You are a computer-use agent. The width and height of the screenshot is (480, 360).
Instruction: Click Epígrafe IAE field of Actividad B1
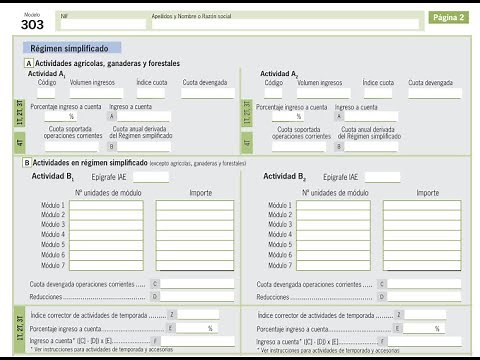click(x=151, y=177)
